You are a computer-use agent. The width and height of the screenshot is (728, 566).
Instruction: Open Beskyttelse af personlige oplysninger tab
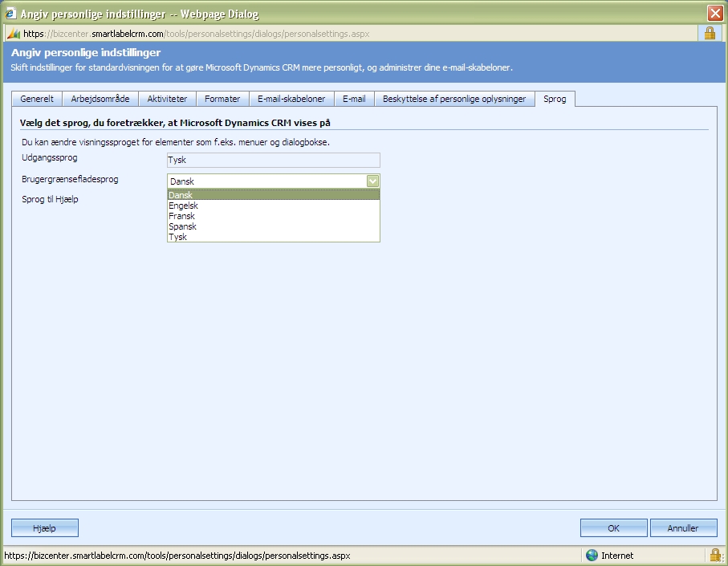(x=454, y=99)
